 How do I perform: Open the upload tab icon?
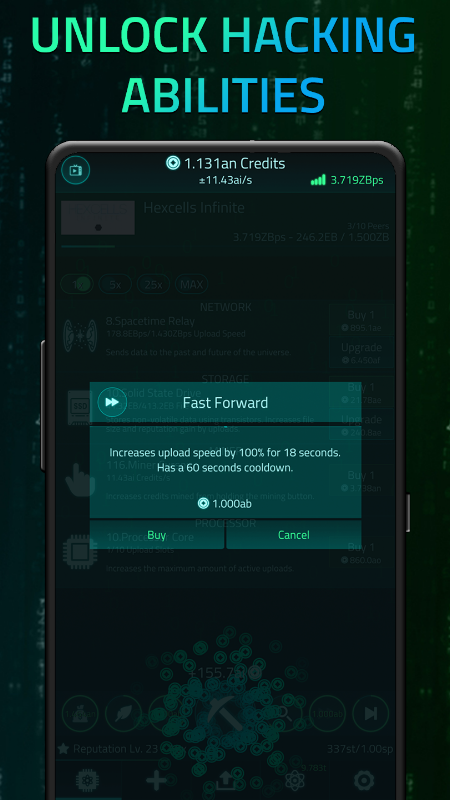[x=225, y=781]
